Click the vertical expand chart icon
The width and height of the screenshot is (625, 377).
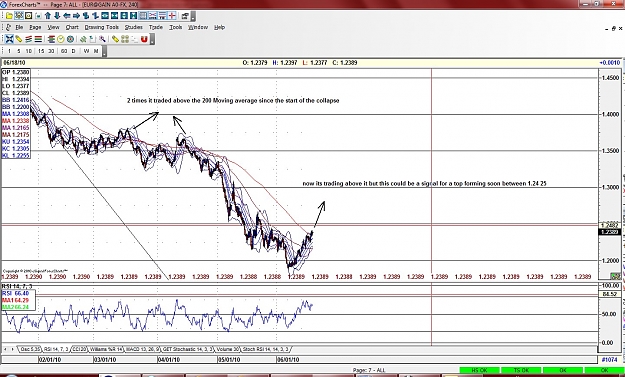coord(124,16)
